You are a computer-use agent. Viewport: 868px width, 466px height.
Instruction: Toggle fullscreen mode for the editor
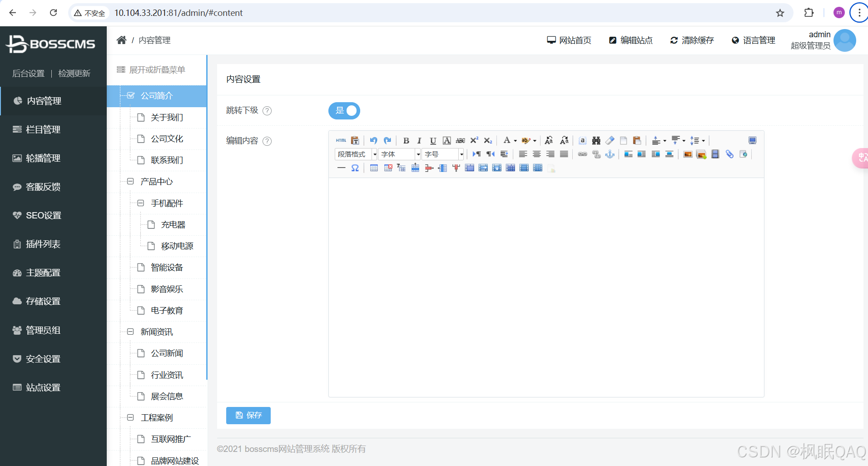pos(753,140)
